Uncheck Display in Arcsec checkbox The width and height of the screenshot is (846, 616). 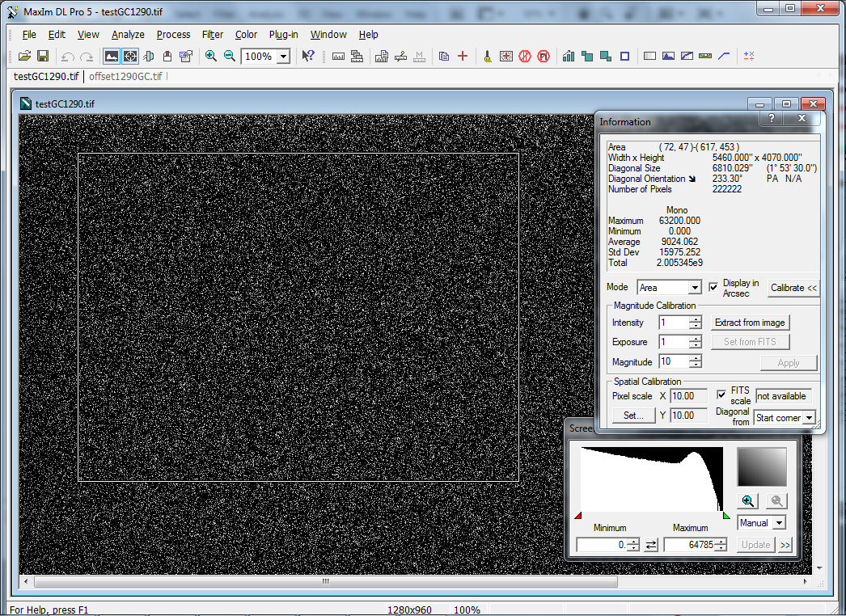click(713, 287)
